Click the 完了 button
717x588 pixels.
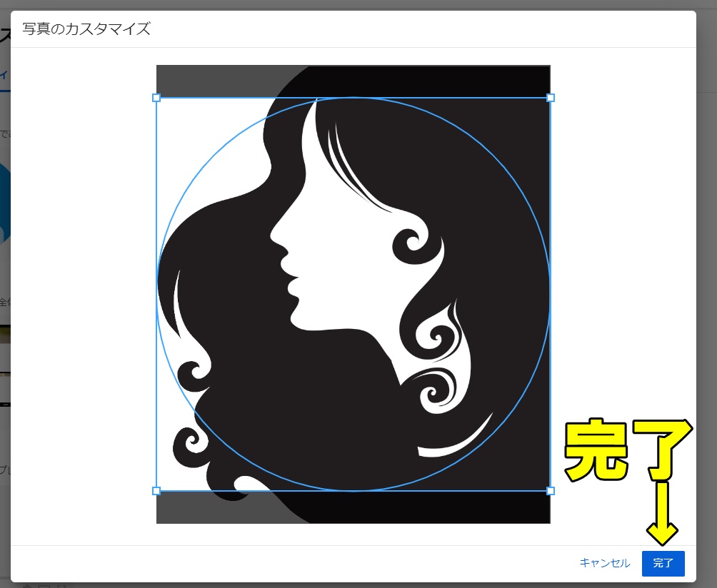[663, 563]
